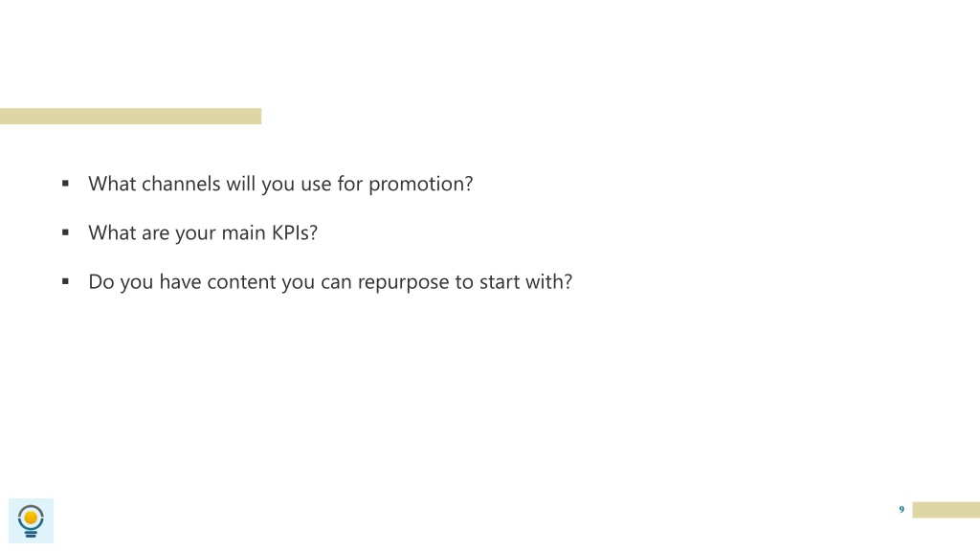Select the line about promotion channels
This screenshot has height=551, width=980.
[x=280, y=184]
